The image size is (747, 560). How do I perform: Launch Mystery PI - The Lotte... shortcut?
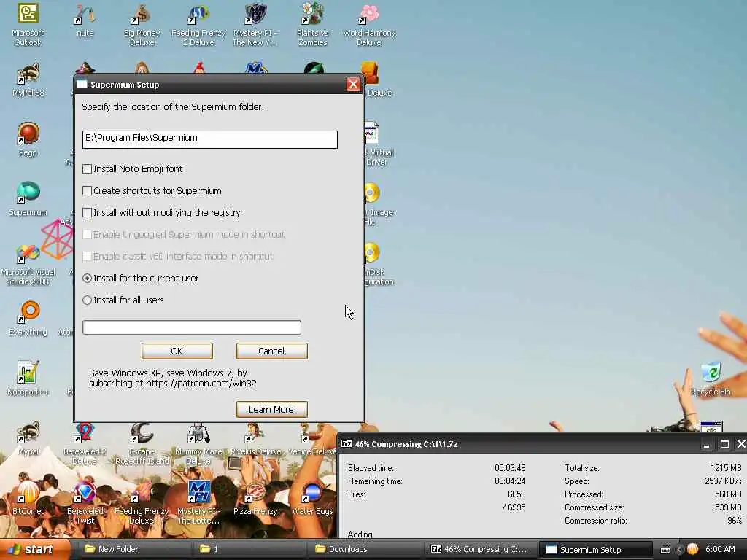tap(198, 502)
